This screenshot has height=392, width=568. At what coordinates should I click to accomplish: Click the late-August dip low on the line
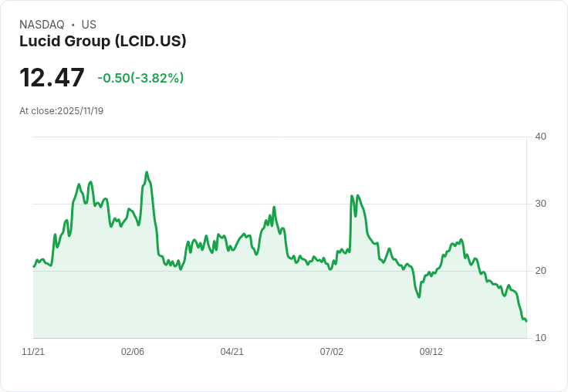(x=419, y=297)
